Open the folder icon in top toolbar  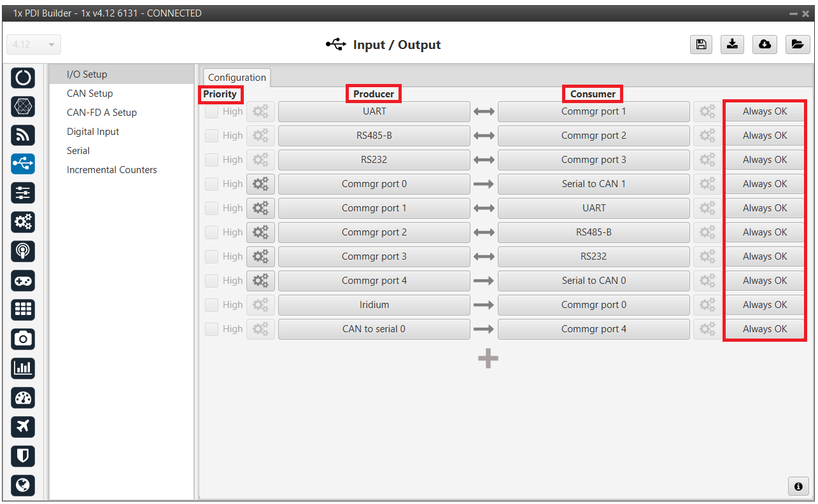click(796, 44)
